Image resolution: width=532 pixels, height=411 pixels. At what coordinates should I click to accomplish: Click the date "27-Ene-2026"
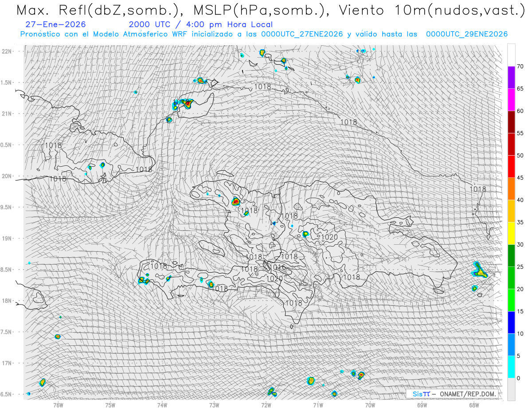(x=55, y=24)
